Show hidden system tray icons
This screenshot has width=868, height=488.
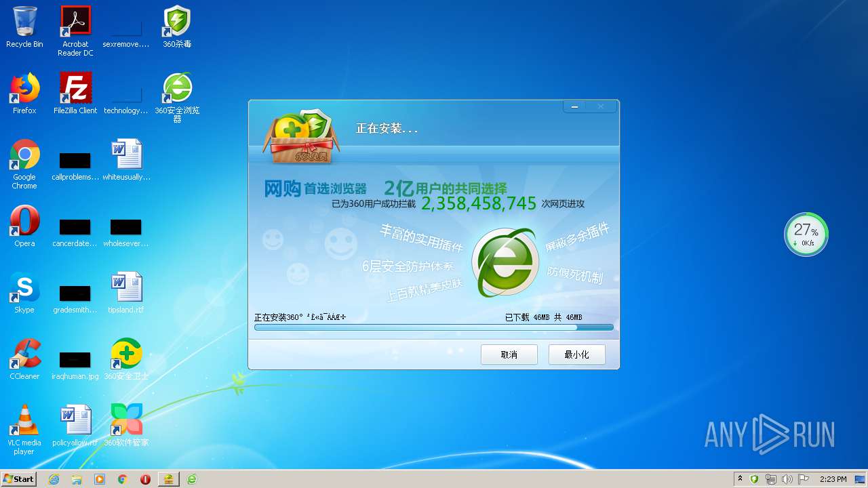point(740,479)
